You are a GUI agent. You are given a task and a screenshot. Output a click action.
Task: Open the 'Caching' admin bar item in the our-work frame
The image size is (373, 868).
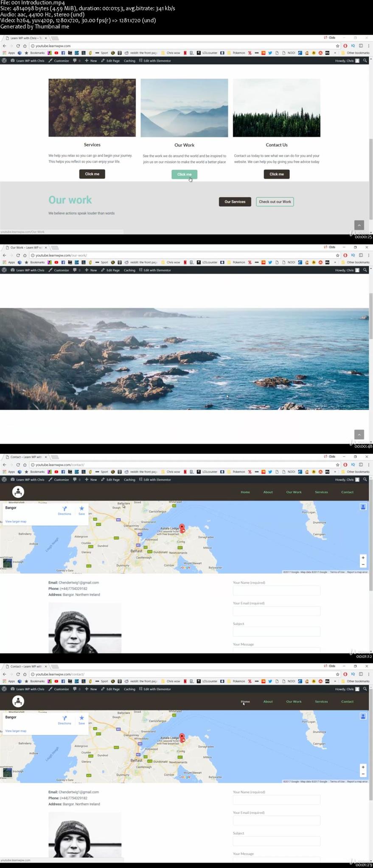tap(129, 270)
